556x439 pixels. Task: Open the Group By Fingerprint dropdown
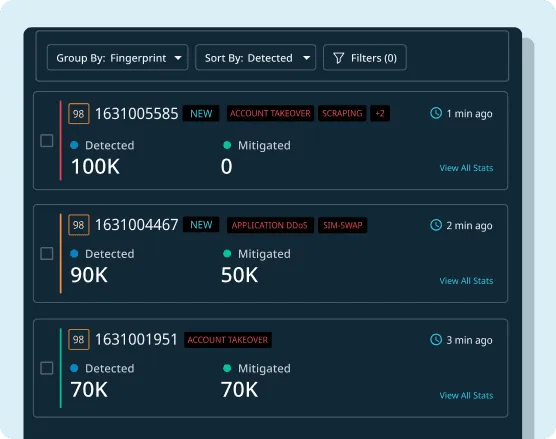tap(118, 57)
